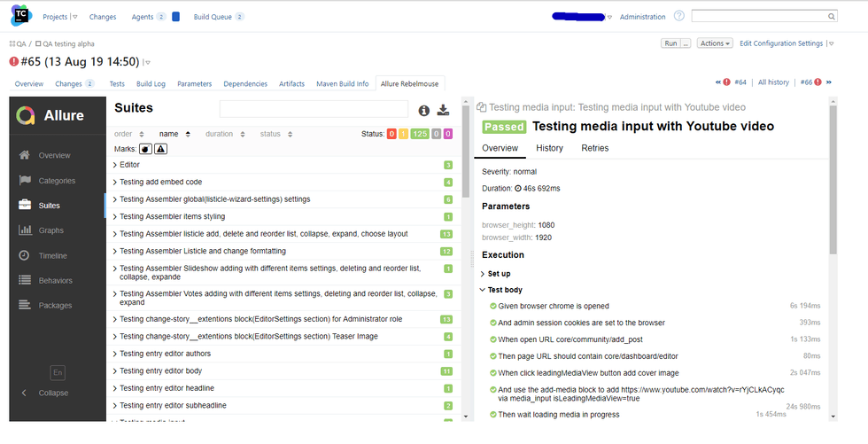The width and height of the screenshot is (868, 444).
Task: Open the help question mark icon
Action: tap(679, 16)
